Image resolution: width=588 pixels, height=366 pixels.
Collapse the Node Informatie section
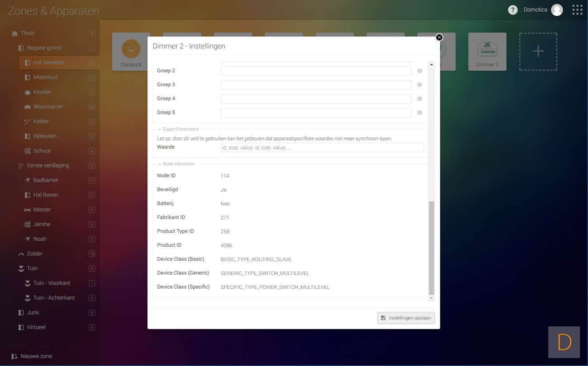coord(160,164)
